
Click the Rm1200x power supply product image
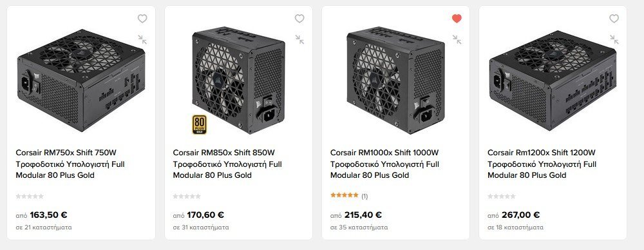[553, 80]
